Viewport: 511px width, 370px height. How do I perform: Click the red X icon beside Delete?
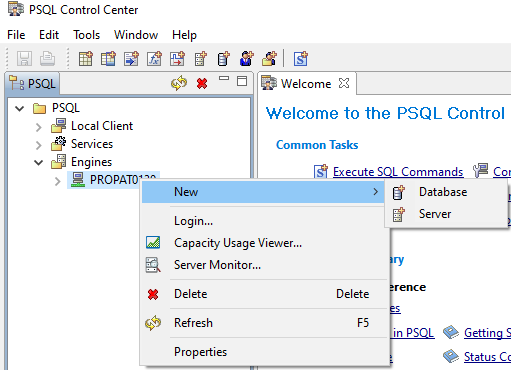[x=153, y=294]
